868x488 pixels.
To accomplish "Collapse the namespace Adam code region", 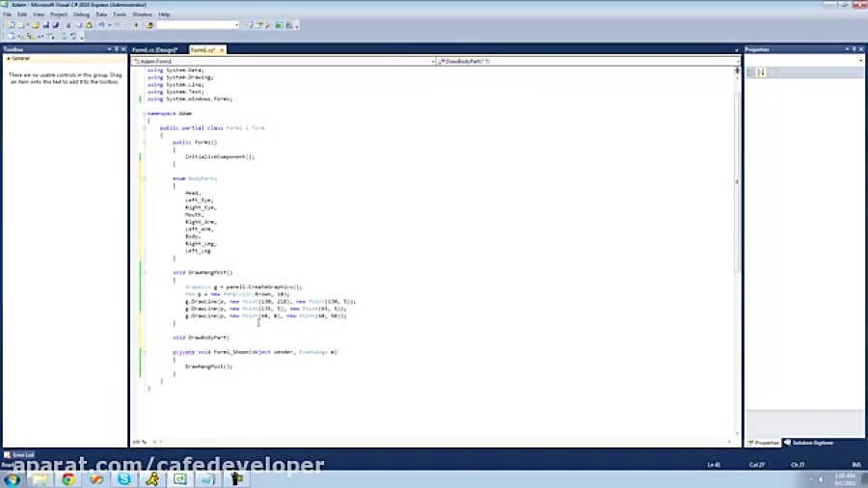I will pyautogui.click(x=145, y=114).
